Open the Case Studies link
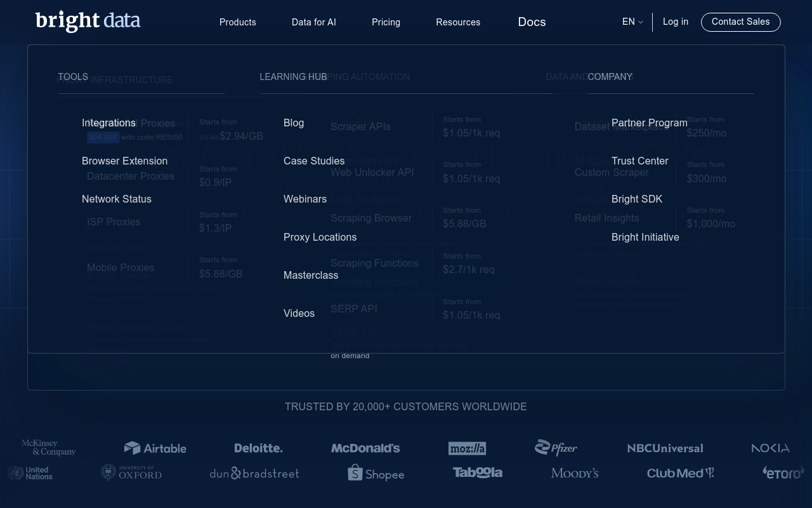The height and width of the screenshot is (508, 812). [x=314, y=161]
